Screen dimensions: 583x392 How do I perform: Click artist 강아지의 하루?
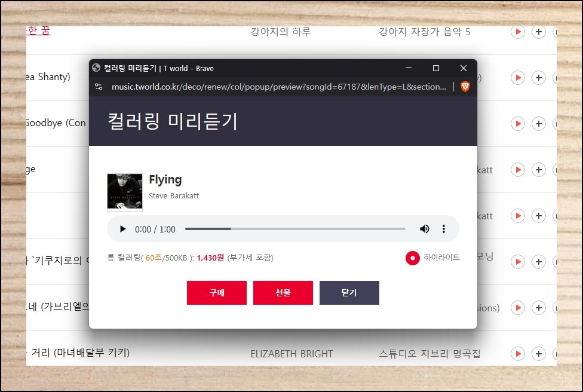click(x=281, y=32)
